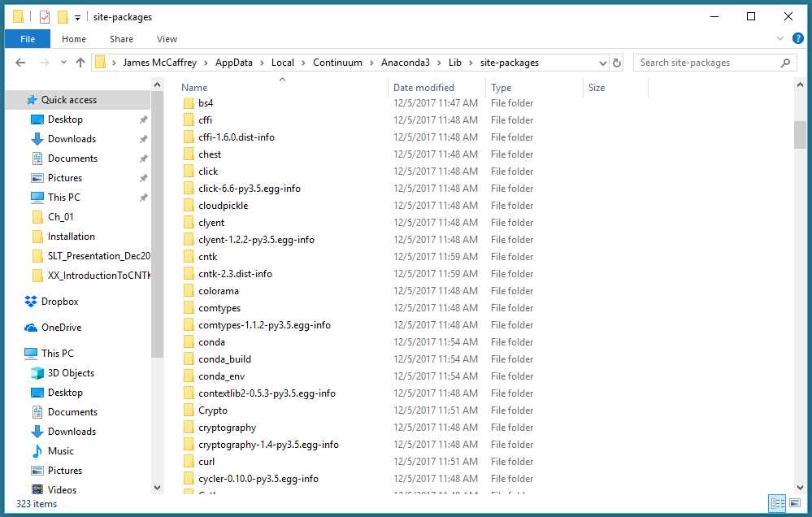
Task: Select Anaconda3 in the address path
Action: tap(406, 63)
